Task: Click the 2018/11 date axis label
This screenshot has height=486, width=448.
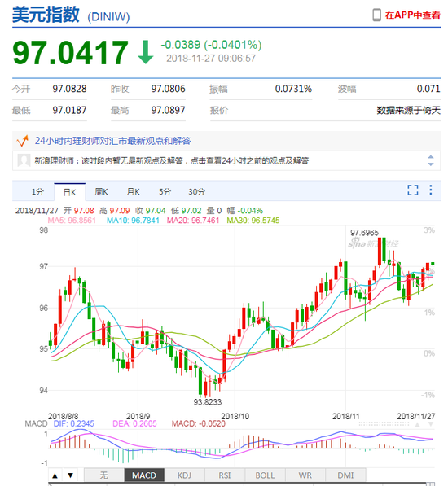Action: 345,416
